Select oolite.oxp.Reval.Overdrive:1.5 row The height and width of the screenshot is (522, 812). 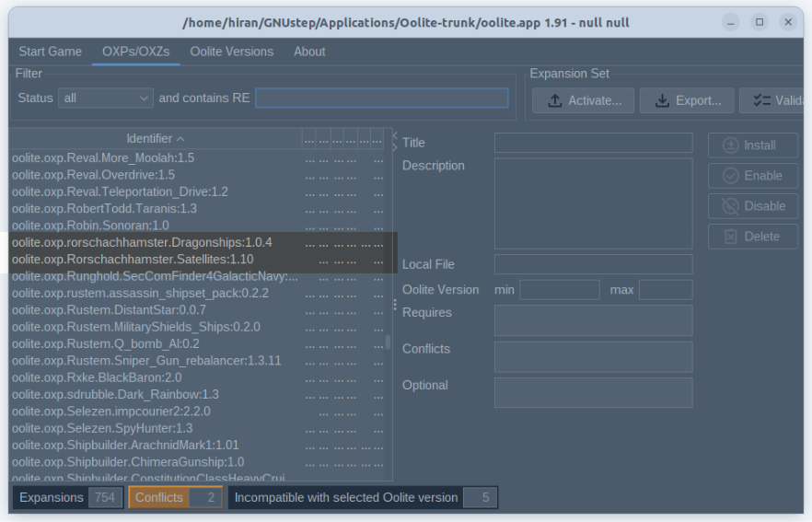coord(197,175)
